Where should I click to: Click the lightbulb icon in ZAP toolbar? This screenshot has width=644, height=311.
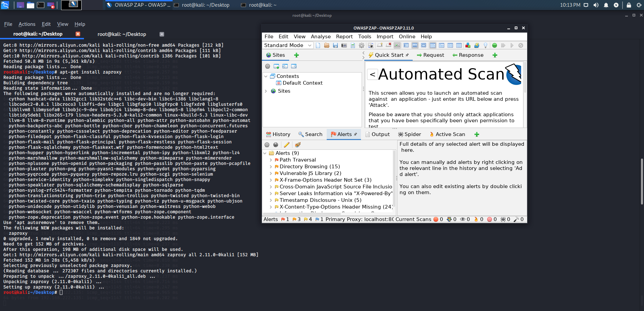click(485, 45)
